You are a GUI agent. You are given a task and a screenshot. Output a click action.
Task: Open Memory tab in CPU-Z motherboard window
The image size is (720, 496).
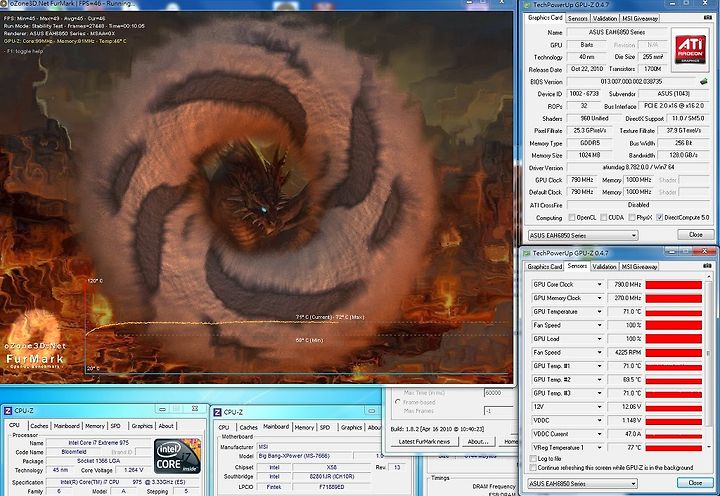304,427
